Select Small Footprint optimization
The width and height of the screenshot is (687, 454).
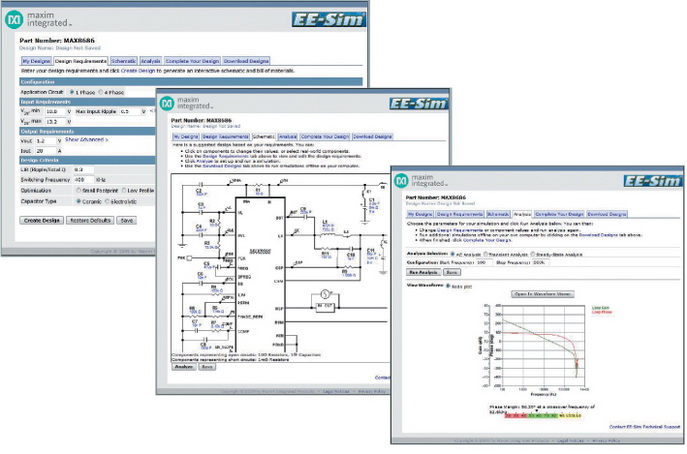click(79, 190)
